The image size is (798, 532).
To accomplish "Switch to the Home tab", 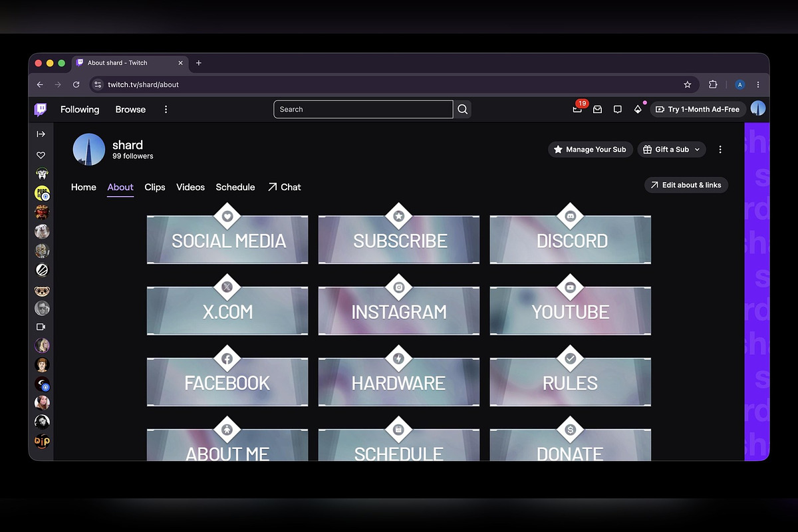I will click(84, 187).
